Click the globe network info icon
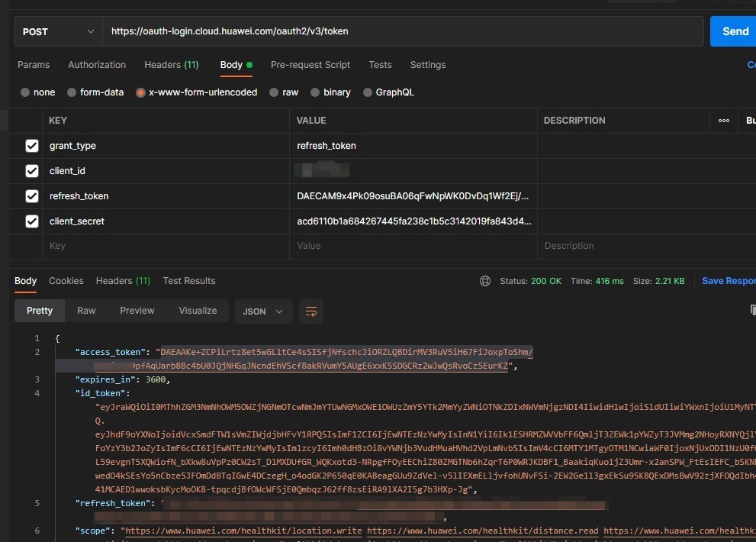This screenshot has width=756, height=542. tap(485, 281)
